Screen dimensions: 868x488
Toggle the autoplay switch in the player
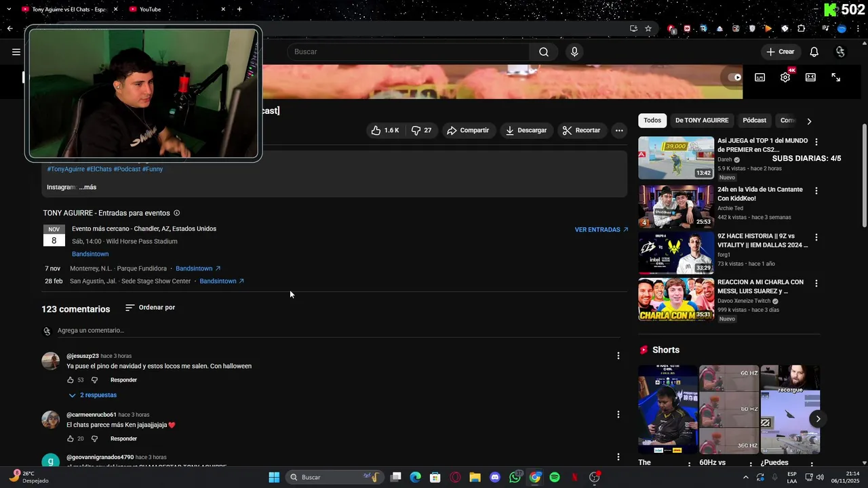click(x=734, y=77)
